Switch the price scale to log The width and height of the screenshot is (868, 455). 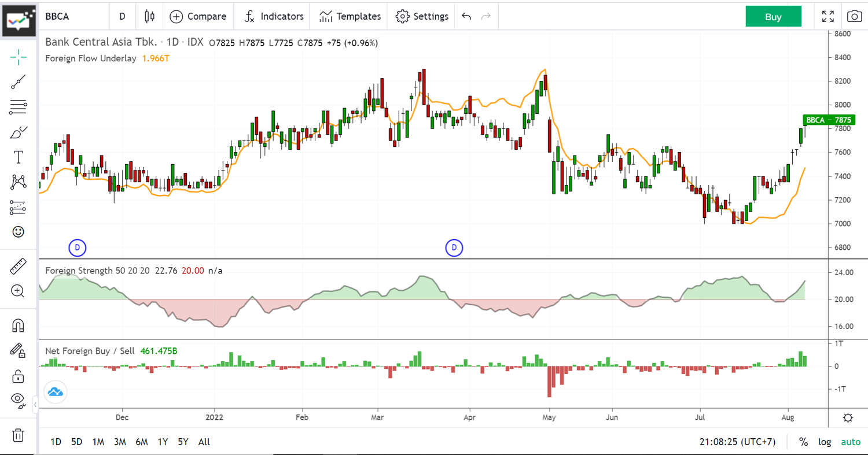click(x=824, y=442)
